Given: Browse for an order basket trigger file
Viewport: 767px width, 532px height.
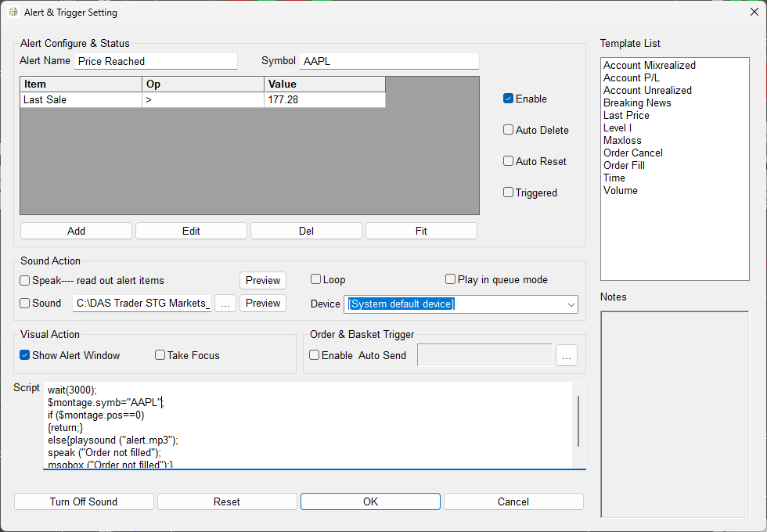Looking at the screenshot, I should click(x=567, y=355).
